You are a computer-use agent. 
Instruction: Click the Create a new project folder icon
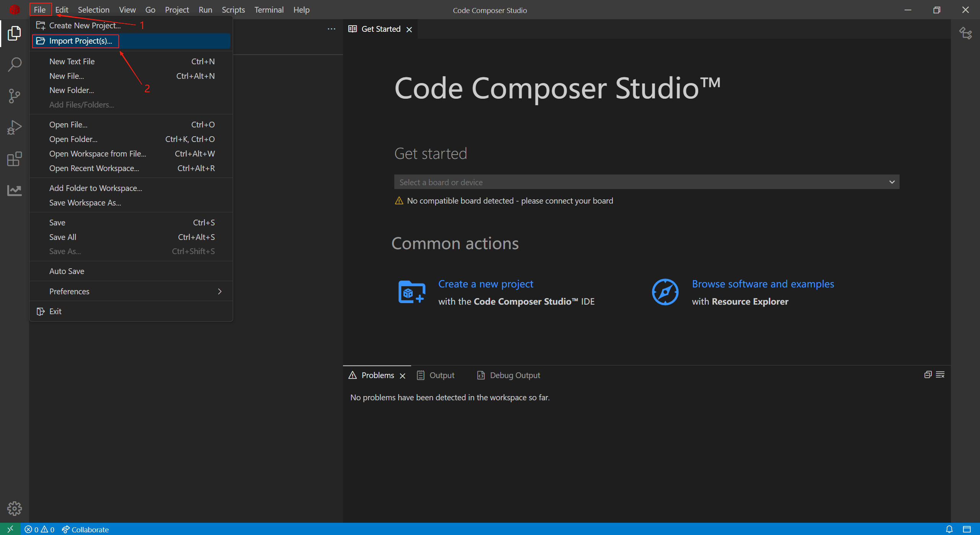coord(412,292)
